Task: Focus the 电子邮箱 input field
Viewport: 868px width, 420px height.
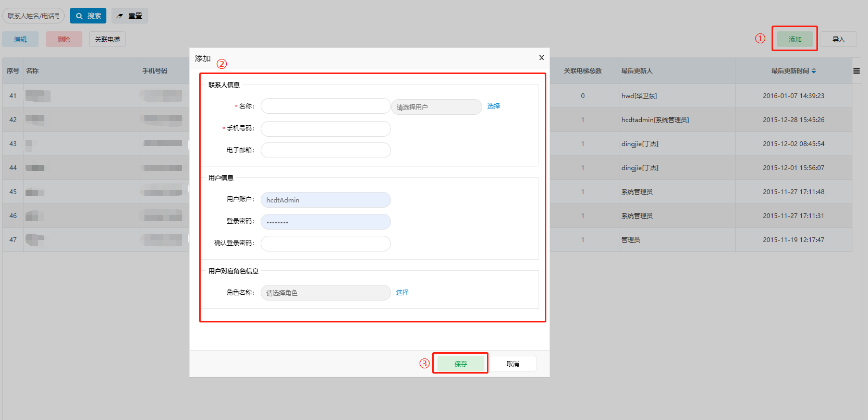Action: pos(326,150)
